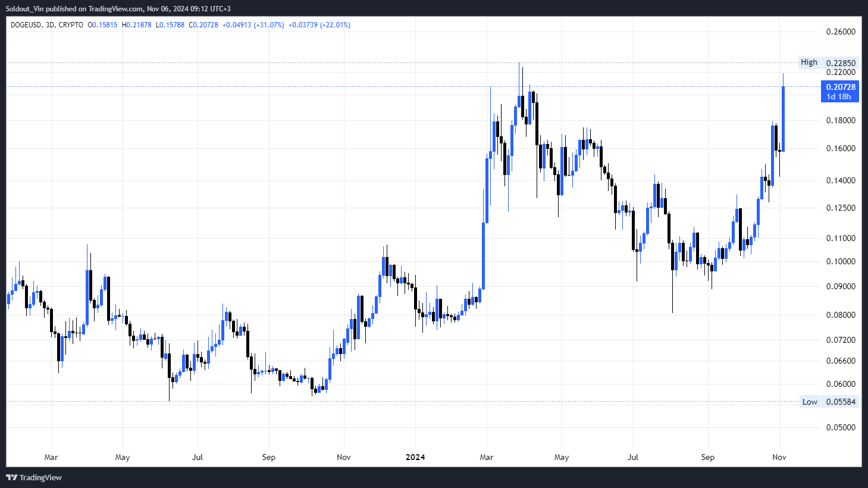Viewport: 868px width, 488px height.
Task: Click the 0.06600 price axis label
Action: [x=841, y=361]
